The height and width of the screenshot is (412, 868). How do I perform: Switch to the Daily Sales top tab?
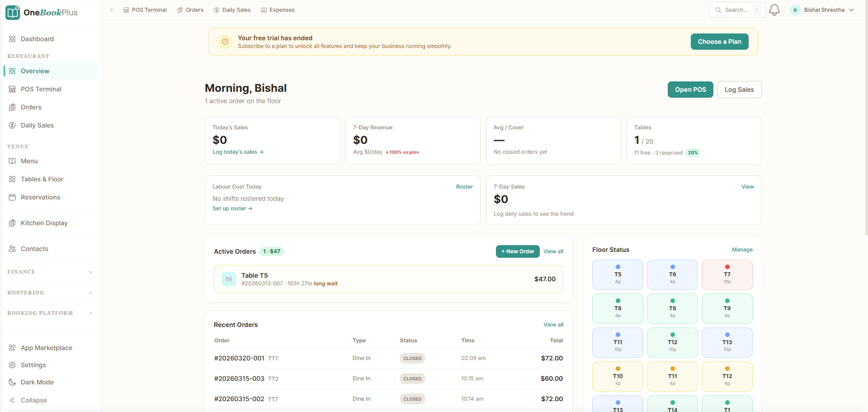point(232,10)
